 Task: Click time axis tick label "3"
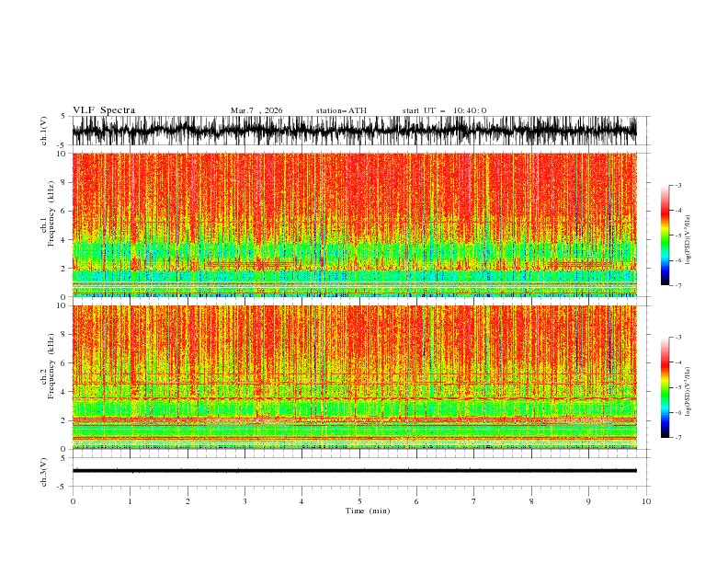point(245,501)
